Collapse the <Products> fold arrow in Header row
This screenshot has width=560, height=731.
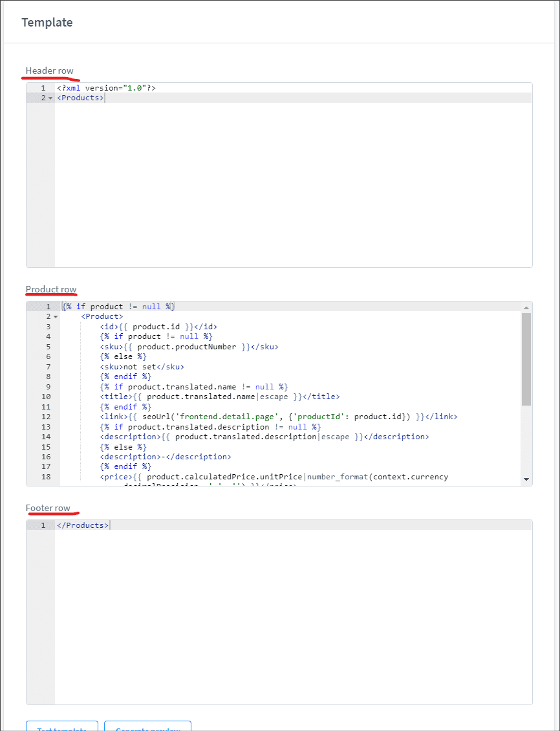[x=50, y=98]
